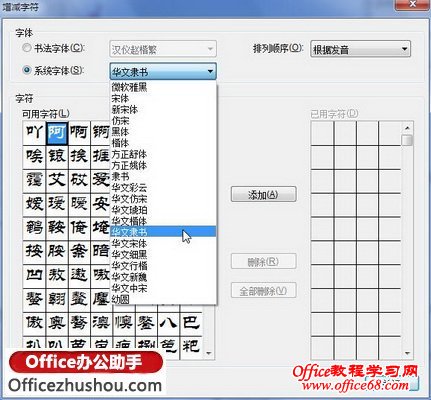The height and width of the screenshot is (400, 431).
Task: Choose 华文中宋 font entry
Action: coord(163,288)
